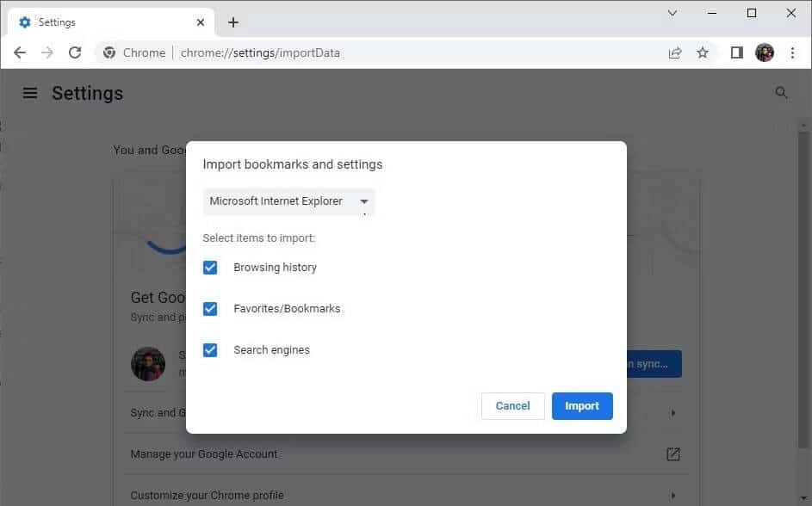Click the Import button
The image size is (812, 506).
(582, 405)
